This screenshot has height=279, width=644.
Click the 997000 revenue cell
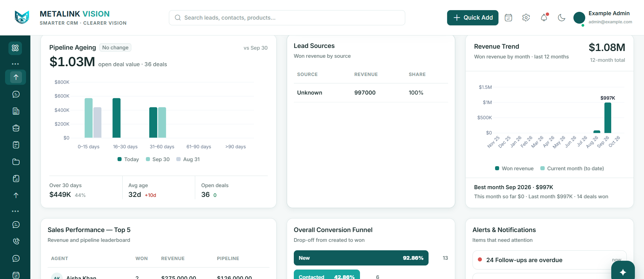[365, 93]
